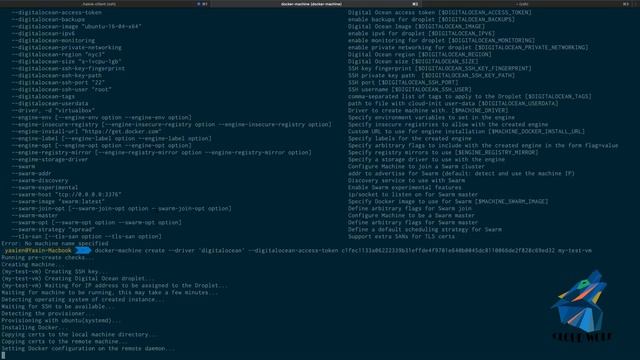The width and height of the screenshot is (640, 360).
Task: Click the --digitalocean-ssh-key-fingerprint flag
Action: (68, 68)
